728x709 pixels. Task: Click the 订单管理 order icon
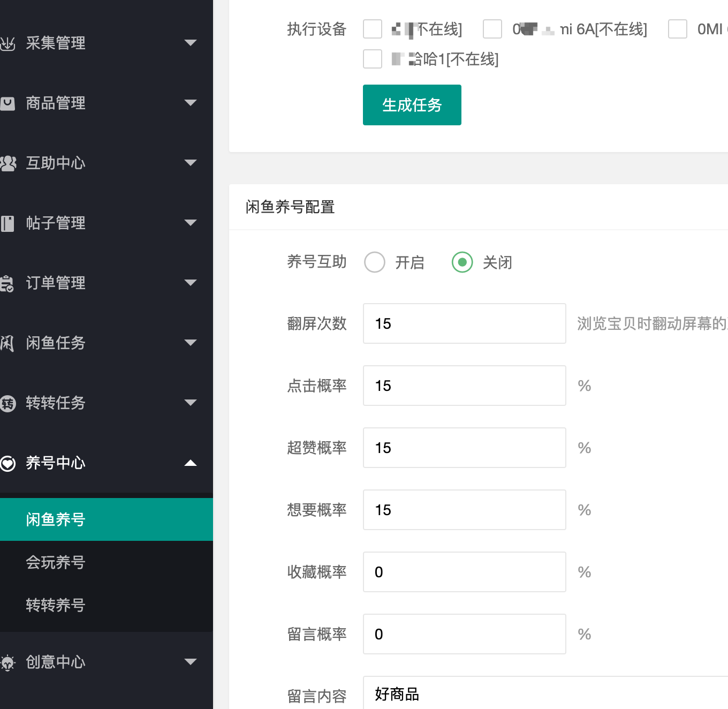(x=7, y=283)
